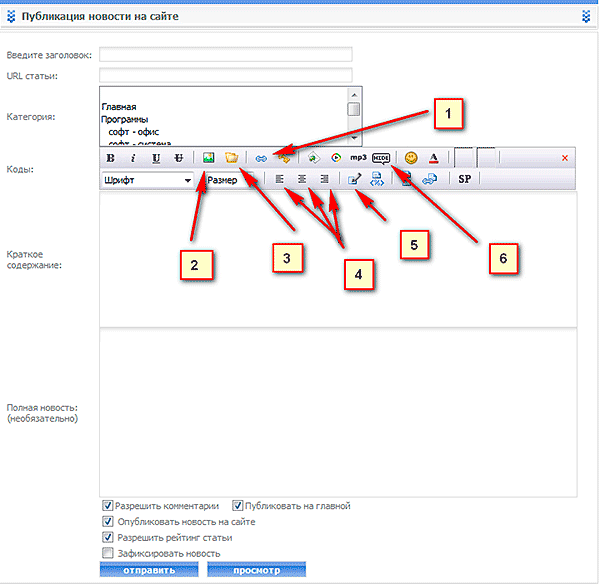Insert an image using the picture icon
Screen dimensions: 600x585
pos(209,158)
